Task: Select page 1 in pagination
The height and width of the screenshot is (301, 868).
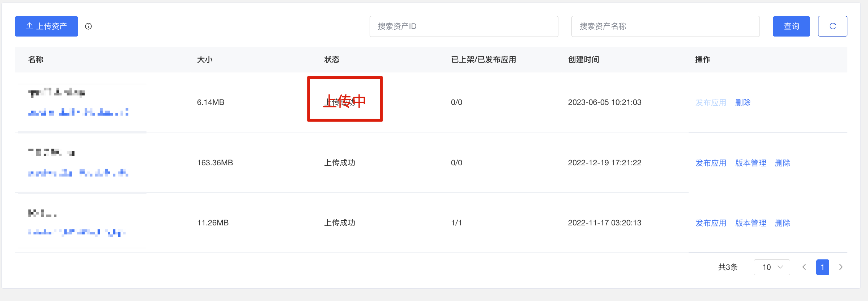Action: click(x=822, y=267)
